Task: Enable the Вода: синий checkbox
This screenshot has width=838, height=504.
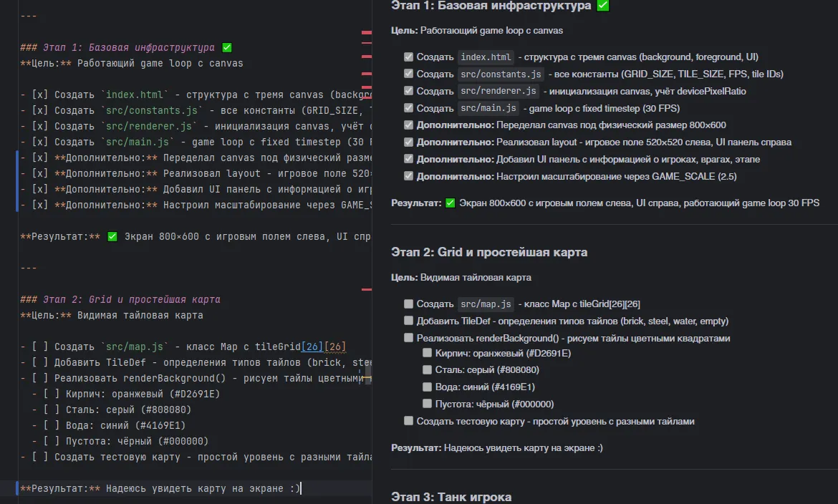Action: pos(427,387)
